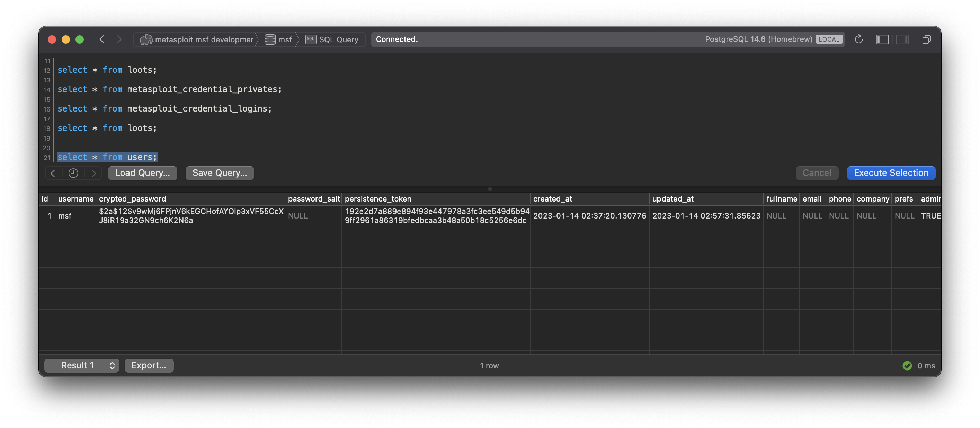Select SQL Query in the breadcrumb path
Viewport: 980px width, 428px height.
(x=339, y=39)
